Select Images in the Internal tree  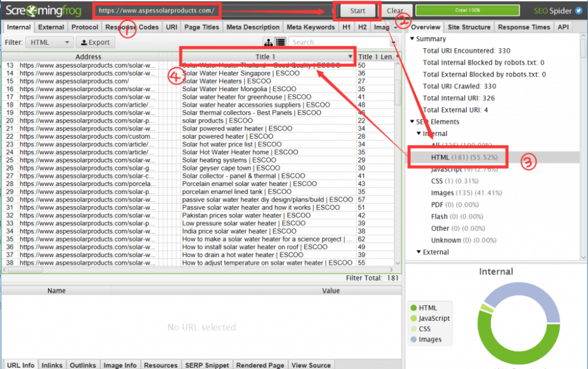(x=442, y=192)
